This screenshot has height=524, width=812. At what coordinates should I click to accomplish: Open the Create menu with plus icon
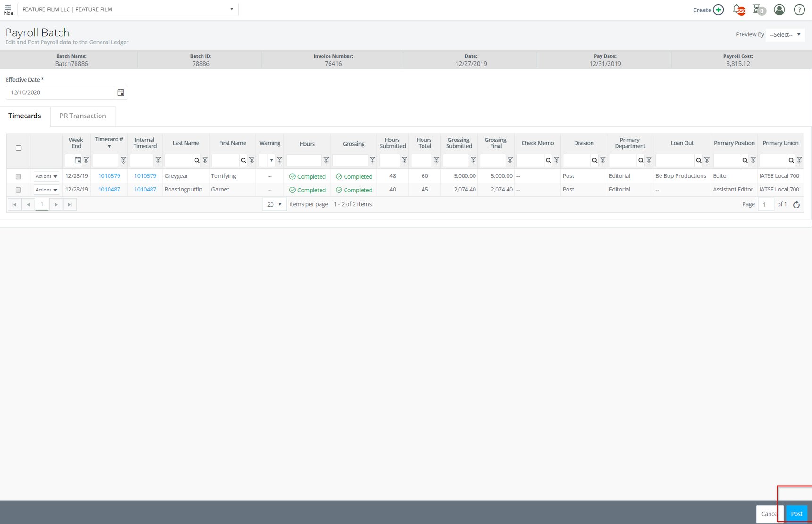point(718,9)
